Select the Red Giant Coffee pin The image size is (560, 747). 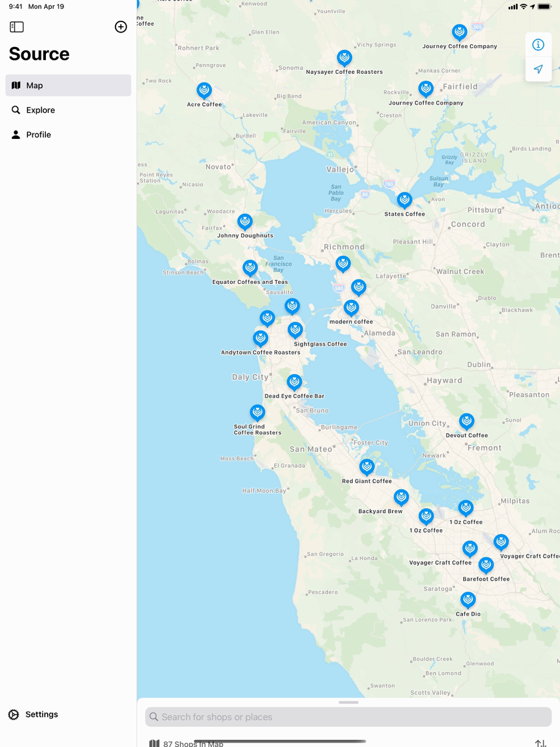pos(367,467)
